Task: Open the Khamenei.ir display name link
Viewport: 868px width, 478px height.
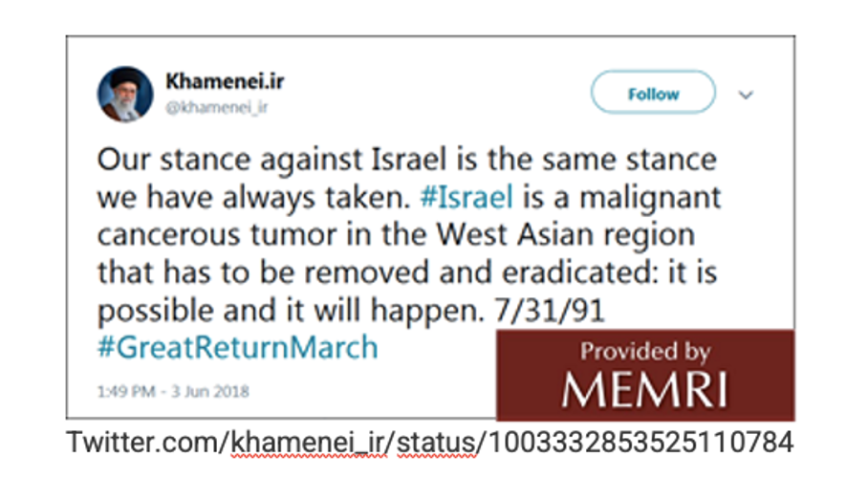Action: 224,82
